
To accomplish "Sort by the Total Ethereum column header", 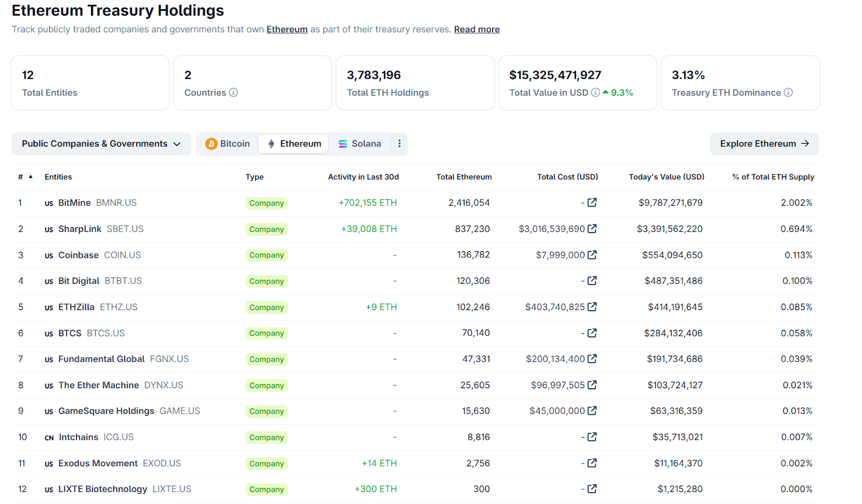I will coord(464,177).
